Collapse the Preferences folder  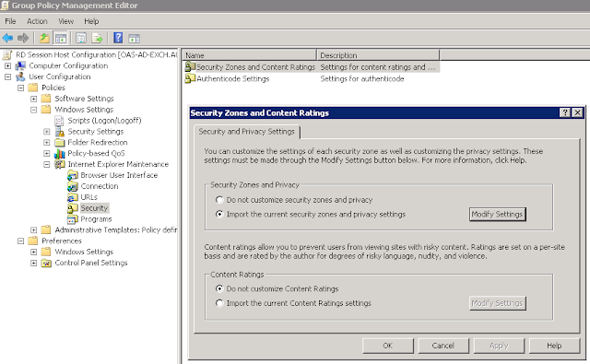[x=20, y=241]
